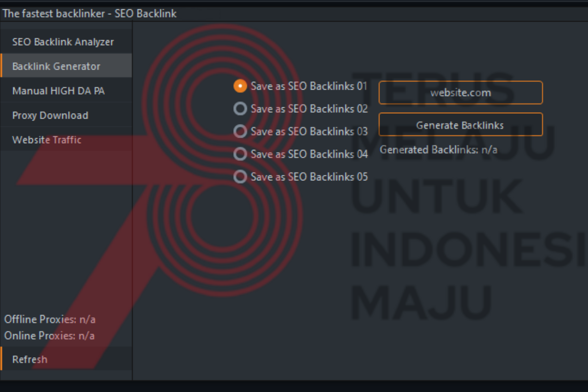Viewport: 588px width, 392px height.
Task: Click the Refresh button in the sidebar
Action: [30, 359]
